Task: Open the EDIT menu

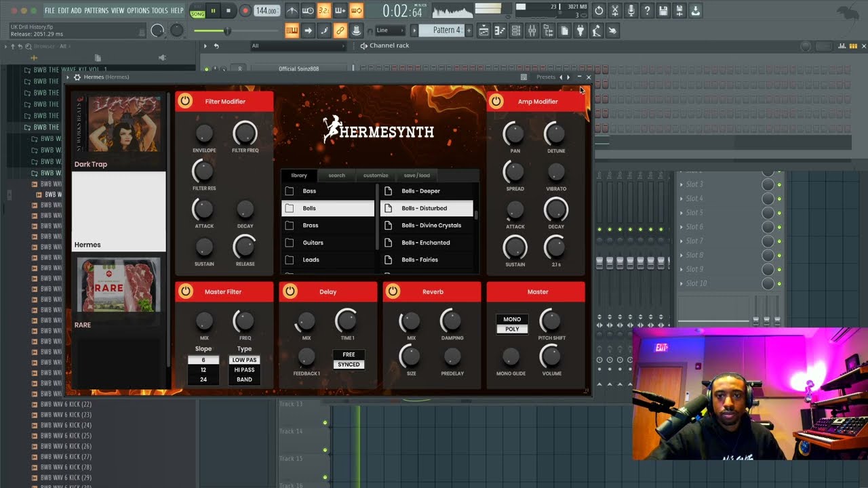Action: tap(63, 11)
